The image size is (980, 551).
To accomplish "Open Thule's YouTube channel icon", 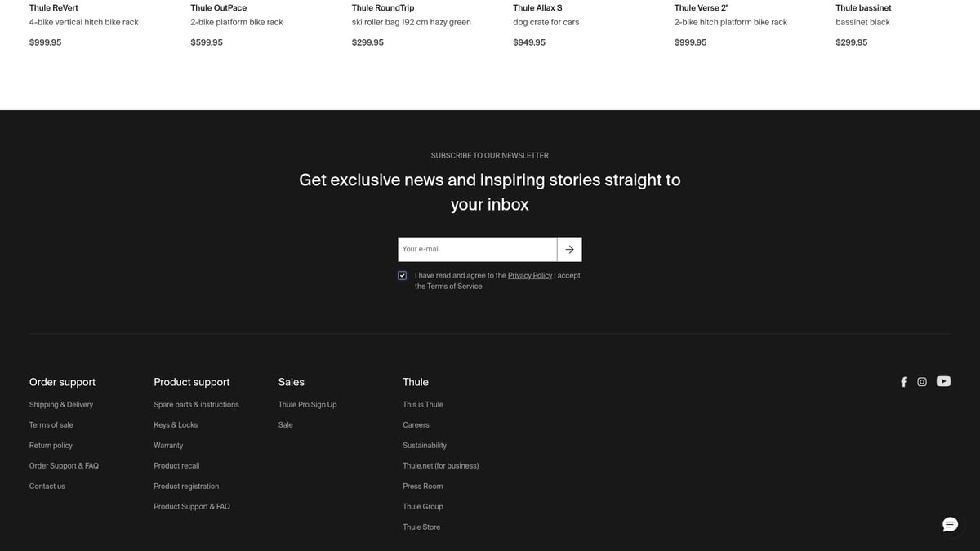I will pos(943,381).
